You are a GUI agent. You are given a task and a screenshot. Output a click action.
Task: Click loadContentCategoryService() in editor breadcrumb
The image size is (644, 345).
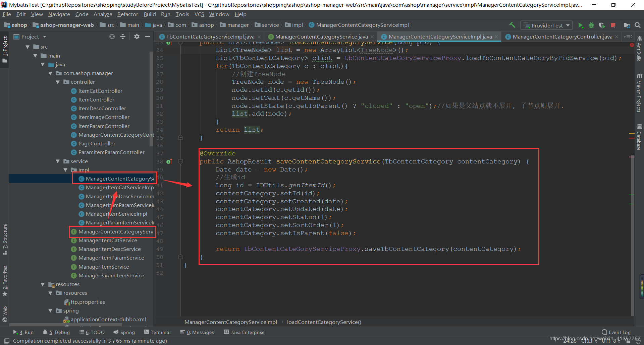[324, 322]
